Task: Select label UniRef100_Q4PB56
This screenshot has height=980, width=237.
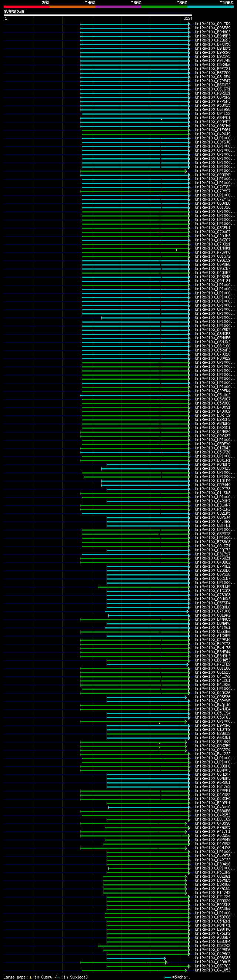Action: (212, 950)
